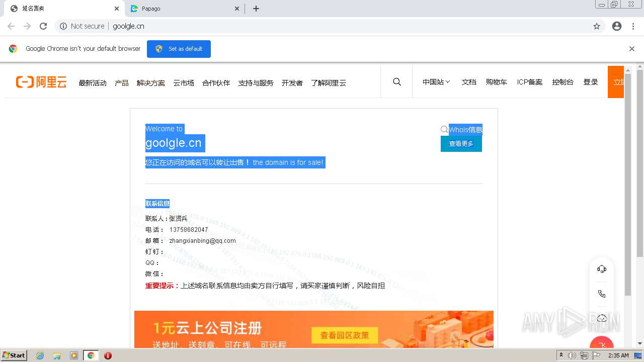Open the 合作伙伴 menu

tap(216, 83)
